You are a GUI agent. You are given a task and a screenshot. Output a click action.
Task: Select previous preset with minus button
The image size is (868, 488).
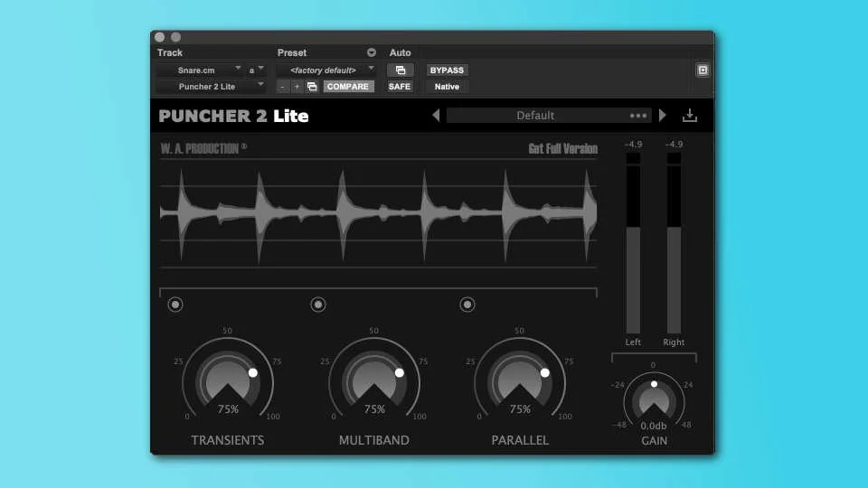282,87
